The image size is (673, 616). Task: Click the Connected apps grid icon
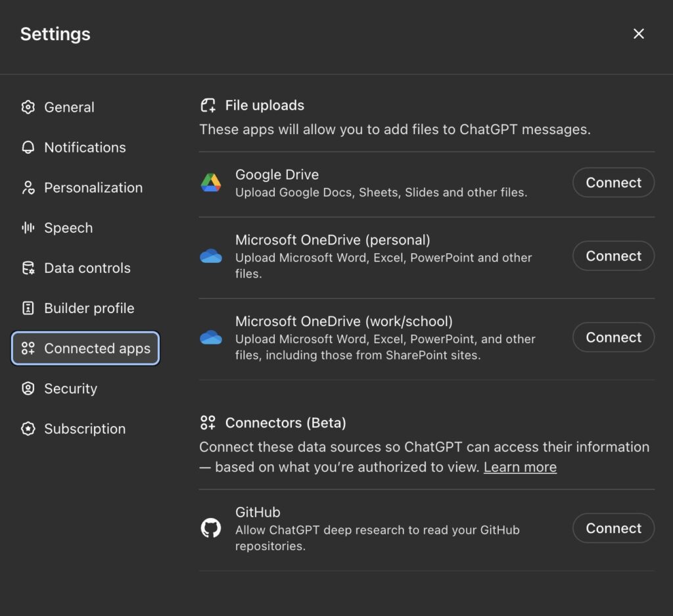click(28, 348)
